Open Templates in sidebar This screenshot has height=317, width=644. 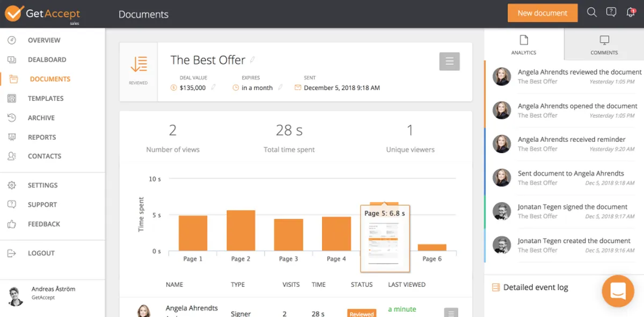tap(46, 98)
